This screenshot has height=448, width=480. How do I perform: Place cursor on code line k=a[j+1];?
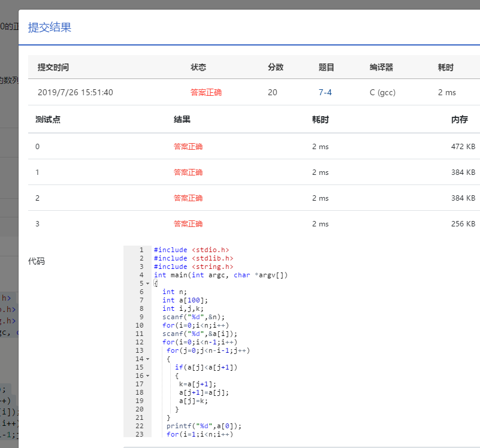198,384
